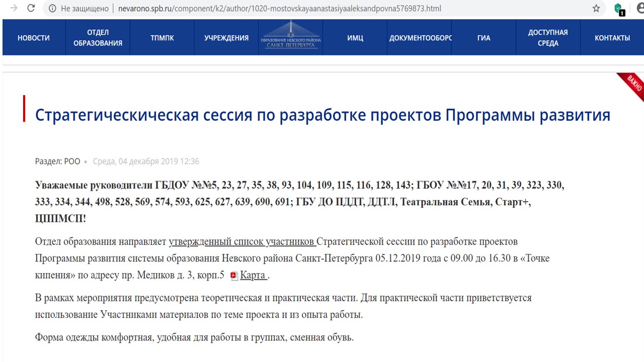This screenshot has height=362, width=644.
Task: Open the green shield extension icon
Action: 619,9
